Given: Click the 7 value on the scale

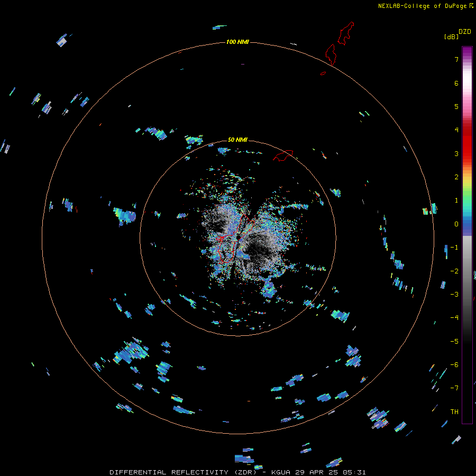Looking at the screenshot, I should [x=456, y=59].
